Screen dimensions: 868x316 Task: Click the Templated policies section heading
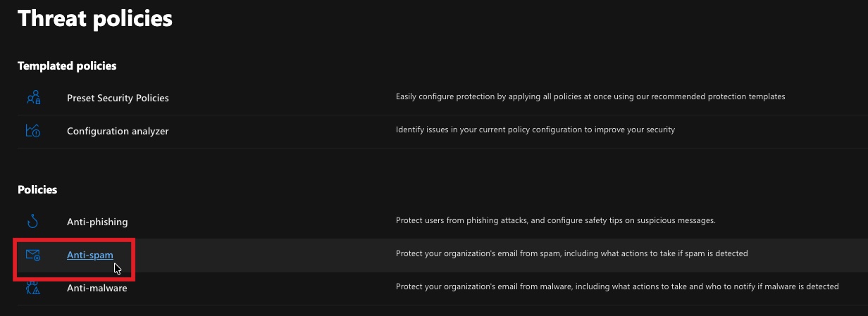(67, 65)
